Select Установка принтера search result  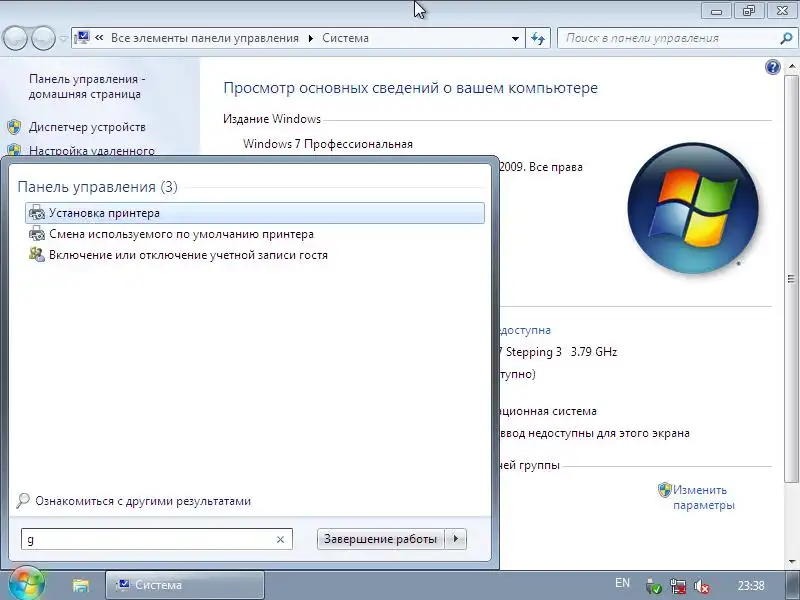click(255, 213)
